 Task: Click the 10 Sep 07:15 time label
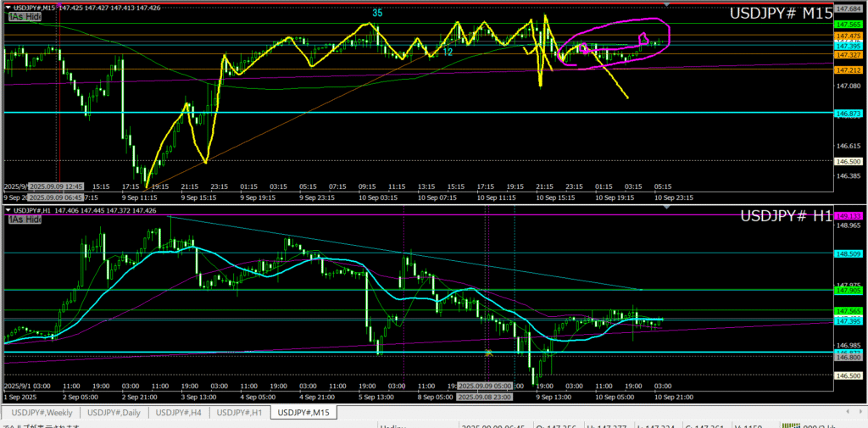click(437, 197)
